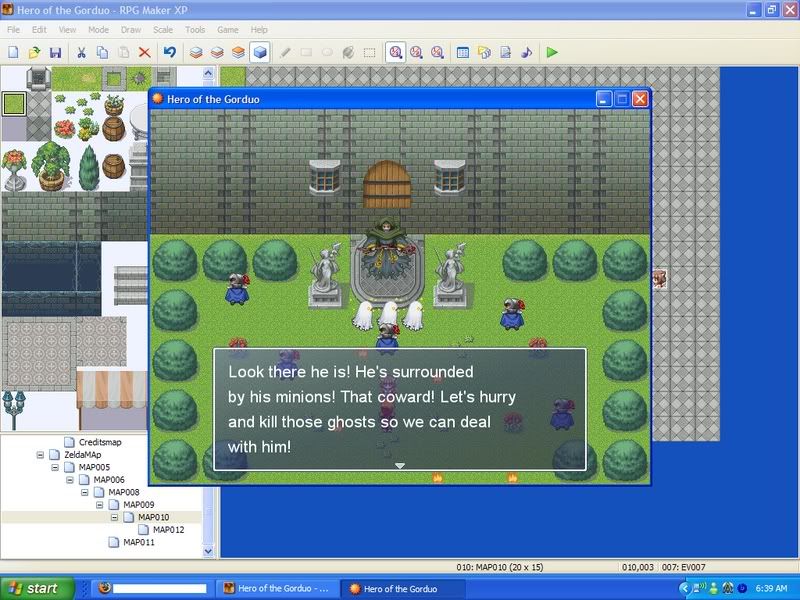Viewport: 800px width, 600px height.
Task: Start playtest with green play icon
Action: (552, 52)
